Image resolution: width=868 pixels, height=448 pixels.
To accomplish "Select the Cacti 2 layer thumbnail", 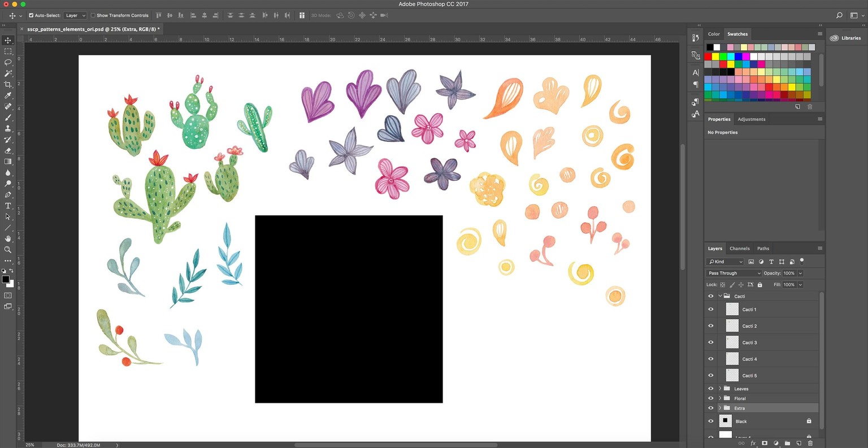I will pos(732,325).
